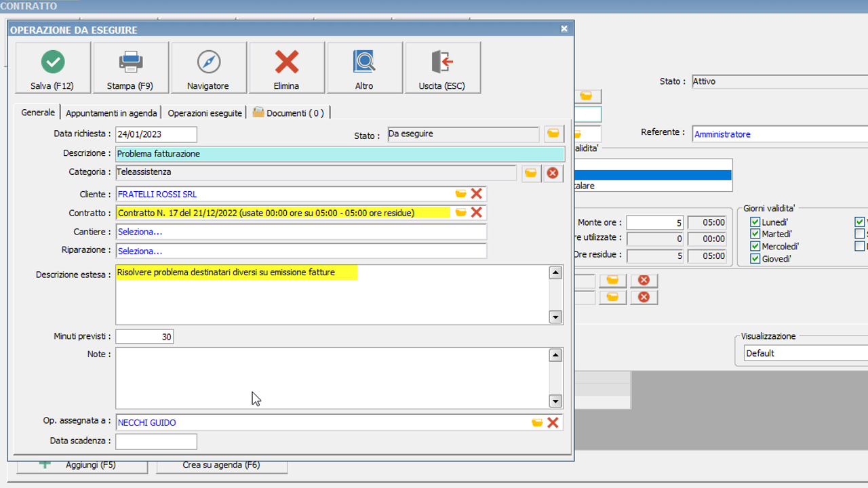
Task: Clear the Categoria field with red circle icon
Action: tap(553, 174)
